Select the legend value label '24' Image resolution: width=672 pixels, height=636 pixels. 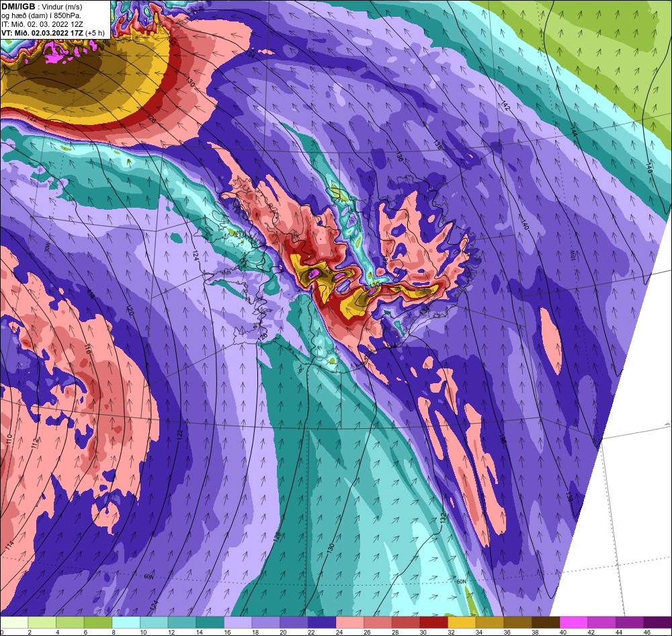tap(339, 632)
